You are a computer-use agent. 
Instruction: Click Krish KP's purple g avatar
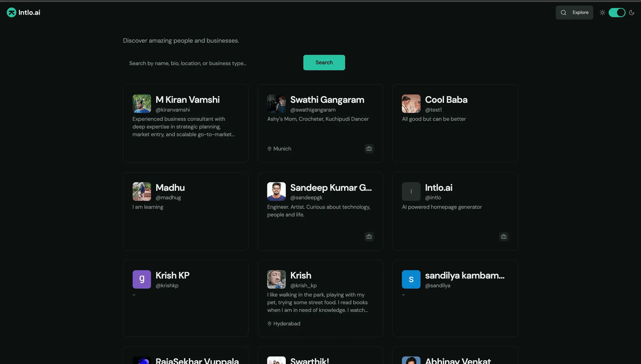[142, 279]
